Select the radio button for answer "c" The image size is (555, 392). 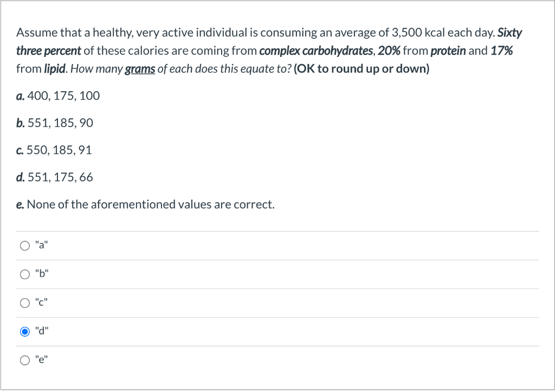pos(24,303)
